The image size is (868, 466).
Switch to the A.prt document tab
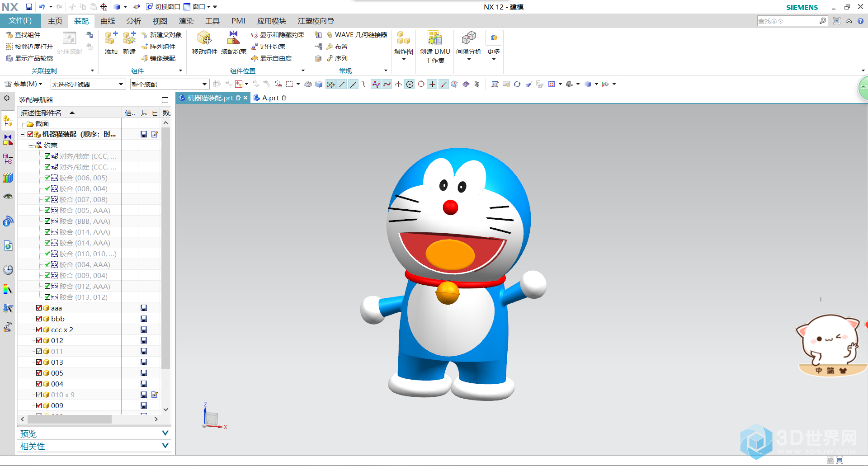(x=270, y=98)
